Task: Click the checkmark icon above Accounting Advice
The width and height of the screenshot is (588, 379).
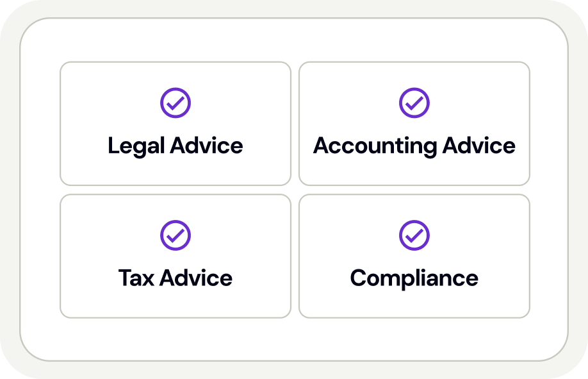Action: coord(414,103)
